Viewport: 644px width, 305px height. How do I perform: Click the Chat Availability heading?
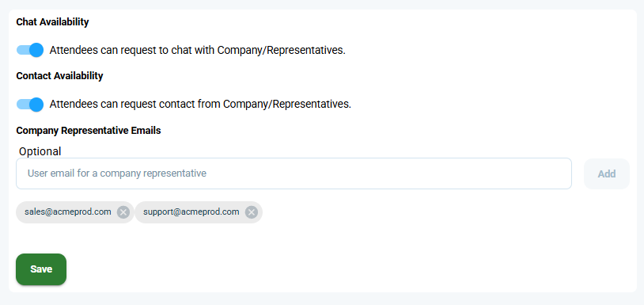click(x=52, y=22)
